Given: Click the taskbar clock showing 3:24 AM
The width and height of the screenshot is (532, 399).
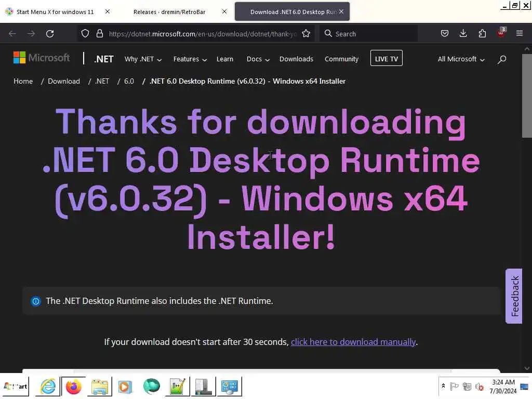Looking at the screenshot, I should 503,387.
